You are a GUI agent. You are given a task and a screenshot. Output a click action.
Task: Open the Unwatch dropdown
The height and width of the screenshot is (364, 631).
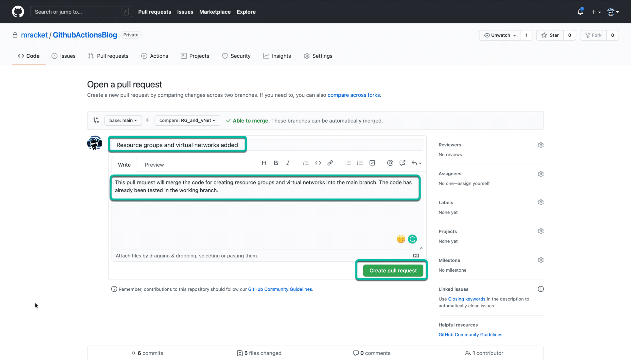point(500,35)
